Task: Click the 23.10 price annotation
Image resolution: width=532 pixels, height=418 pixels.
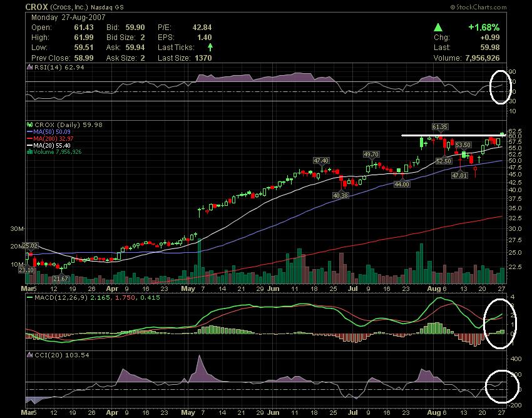Action: (x=26, y=270)
